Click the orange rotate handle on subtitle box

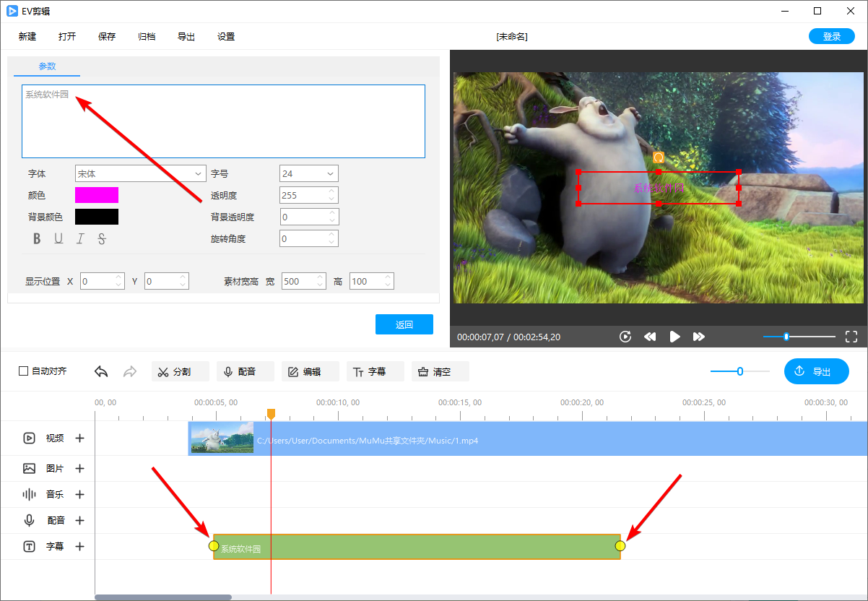(x=658, y=157)
